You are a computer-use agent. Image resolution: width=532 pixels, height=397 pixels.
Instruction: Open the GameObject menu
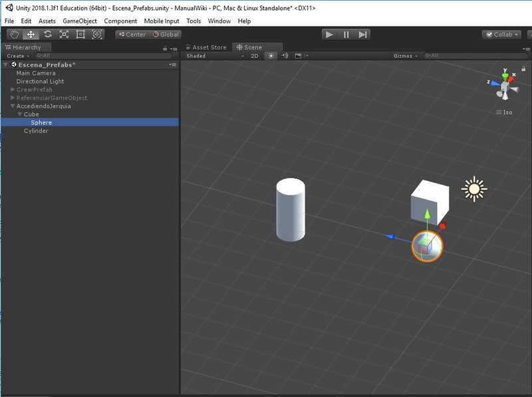click(x=80, y=21)
